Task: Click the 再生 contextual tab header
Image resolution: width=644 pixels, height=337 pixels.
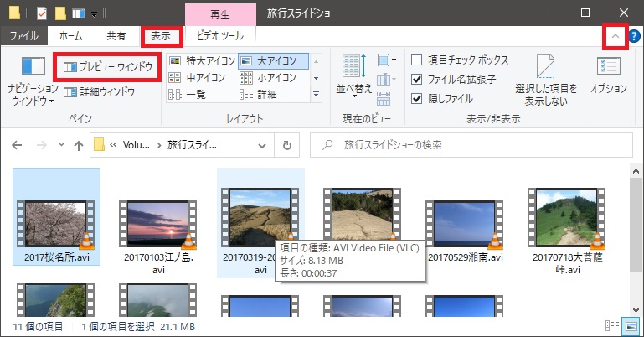Action: [220, 14]
